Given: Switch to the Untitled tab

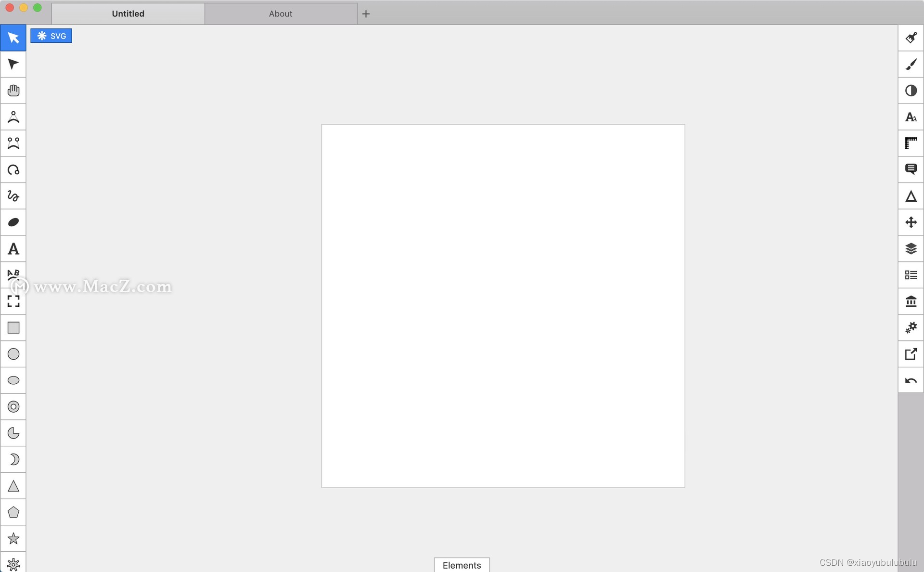Looking at the screenshot, I should [x=128, y=13].
